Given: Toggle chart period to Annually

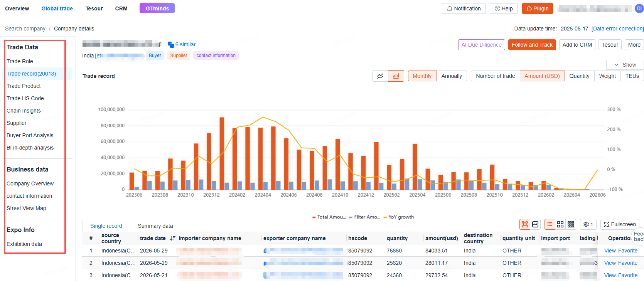Looking at the screenshot, I should pyautogui.click(x=452, y=76).
